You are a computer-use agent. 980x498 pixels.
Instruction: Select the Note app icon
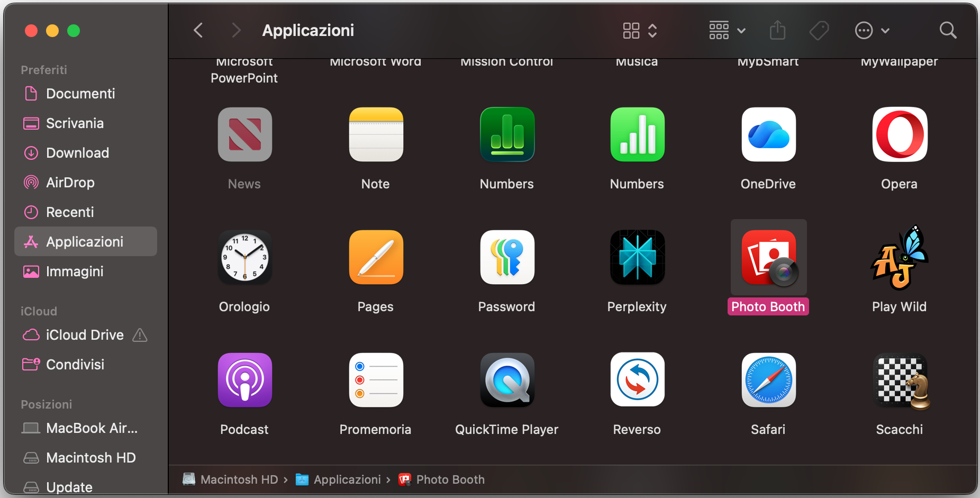(x=376, y=134)
